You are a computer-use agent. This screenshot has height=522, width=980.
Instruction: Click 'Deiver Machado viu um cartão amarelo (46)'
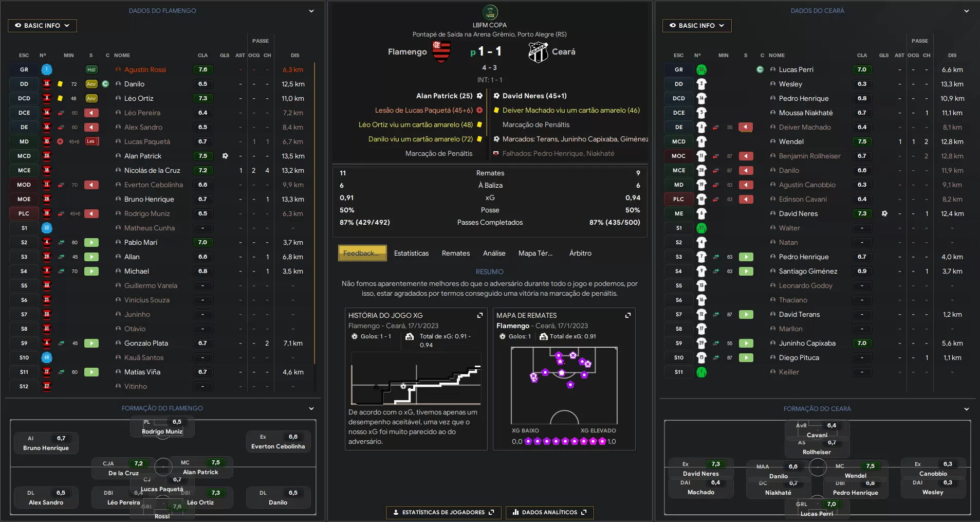click(571, 110)
